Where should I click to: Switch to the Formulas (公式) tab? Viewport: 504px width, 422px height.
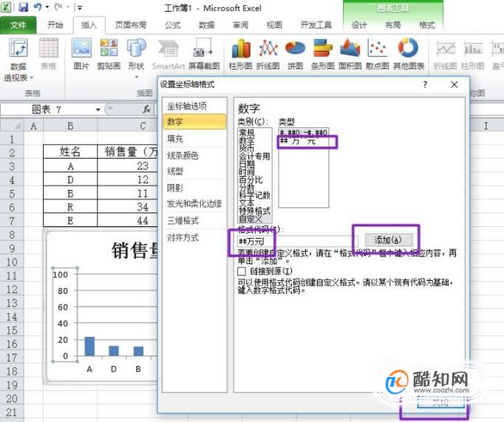[173, 25]
